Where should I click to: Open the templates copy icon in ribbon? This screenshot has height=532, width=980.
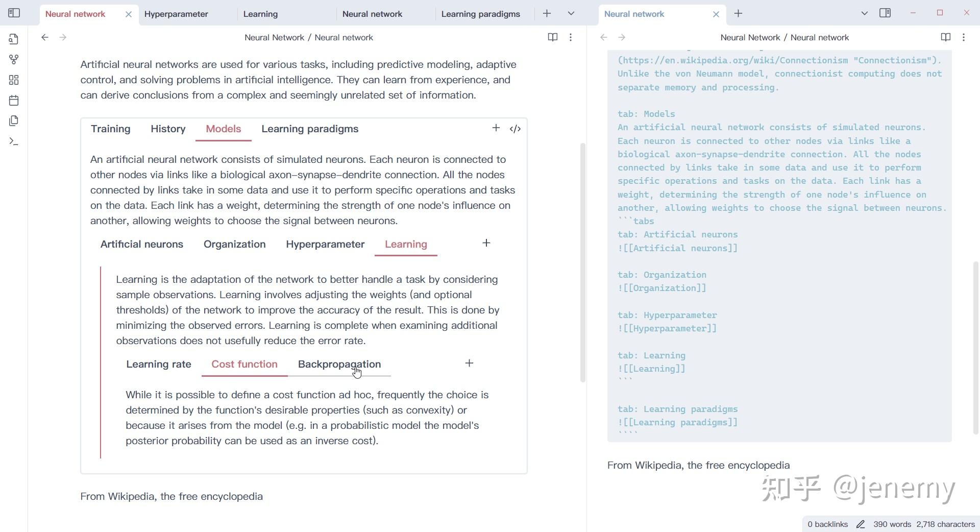14,121
